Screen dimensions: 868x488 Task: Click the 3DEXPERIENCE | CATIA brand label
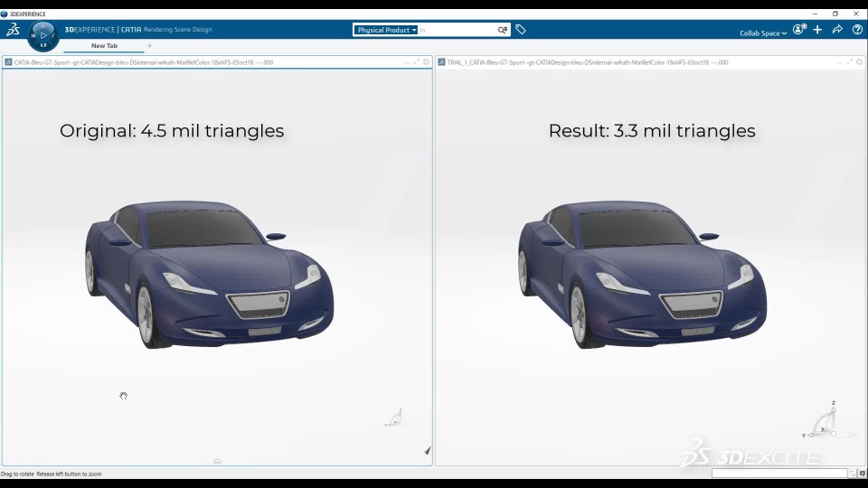[x=103, y=30]
